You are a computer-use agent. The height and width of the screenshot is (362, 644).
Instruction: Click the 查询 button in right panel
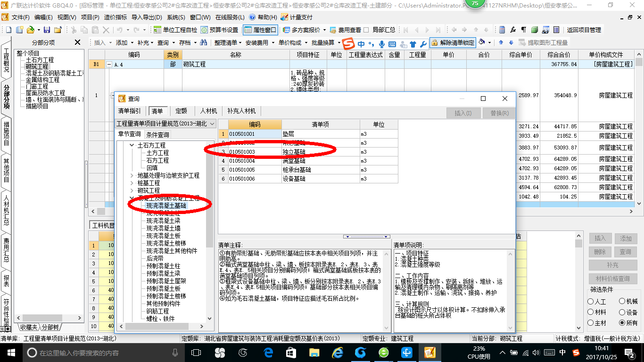[x=626, y=252]
